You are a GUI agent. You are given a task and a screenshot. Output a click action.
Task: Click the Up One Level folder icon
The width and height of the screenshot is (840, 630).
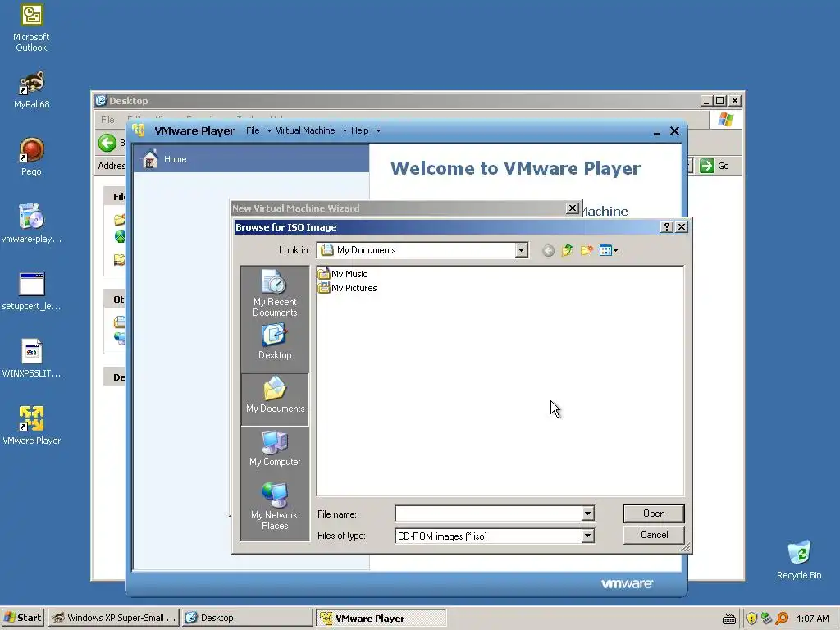pos(567,250)
